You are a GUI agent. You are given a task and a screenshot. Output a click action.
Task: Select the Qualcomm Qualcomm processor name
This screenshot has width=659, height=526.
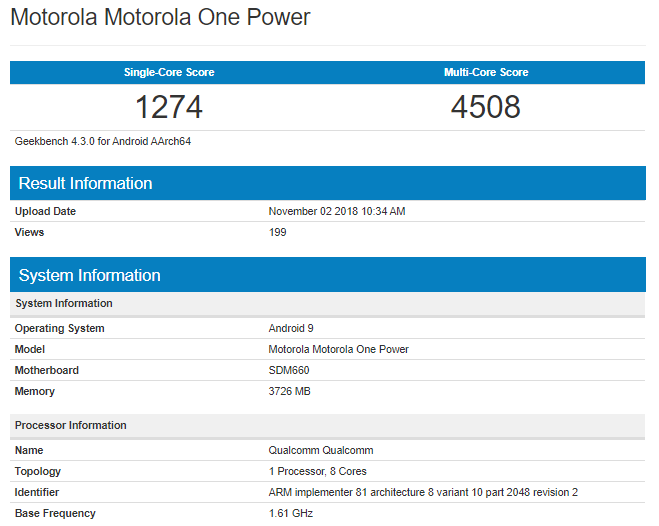pos(321,450)
